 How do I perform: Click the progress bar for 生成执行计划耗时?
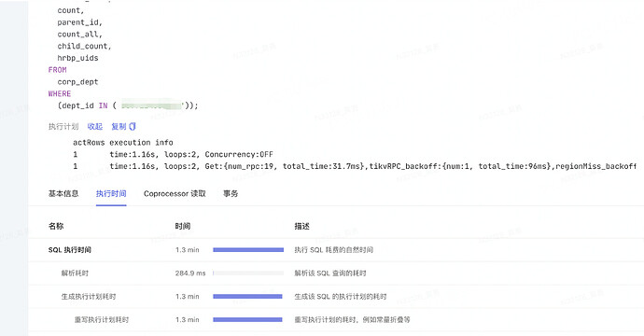[x=248, y=297]
